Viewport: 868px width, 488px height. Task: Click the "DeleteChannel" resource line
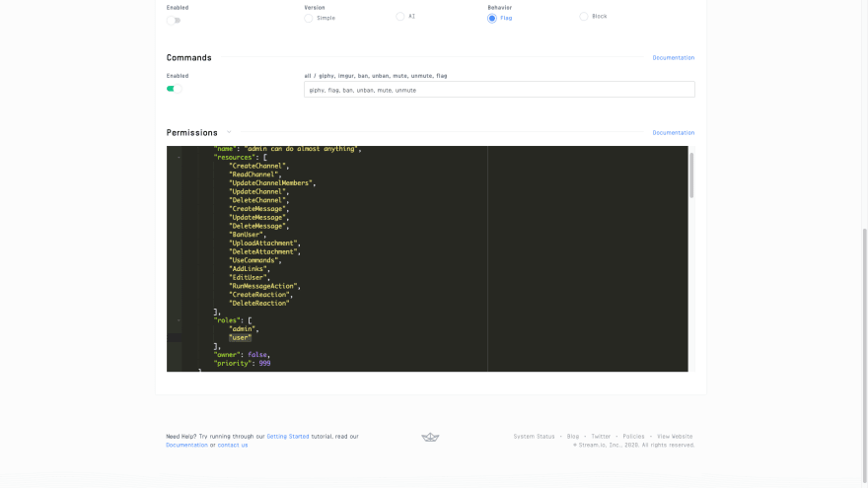259,200
